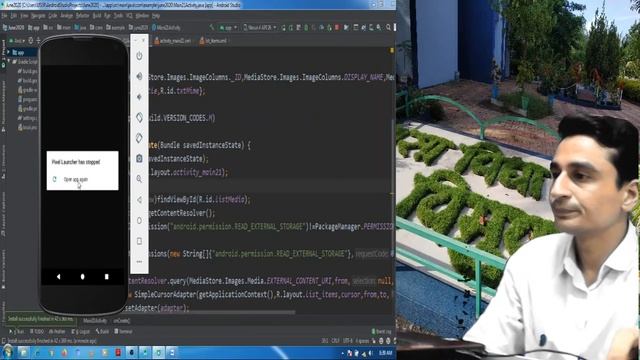Click CRLF line separator in status bar
Image resolution: width=640 pixels, height=360 pixels.
335,341
